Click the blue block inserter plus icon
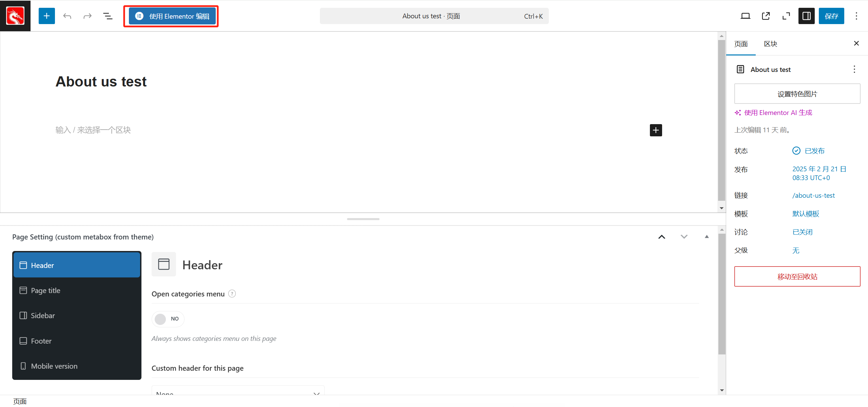 [46, 16]
